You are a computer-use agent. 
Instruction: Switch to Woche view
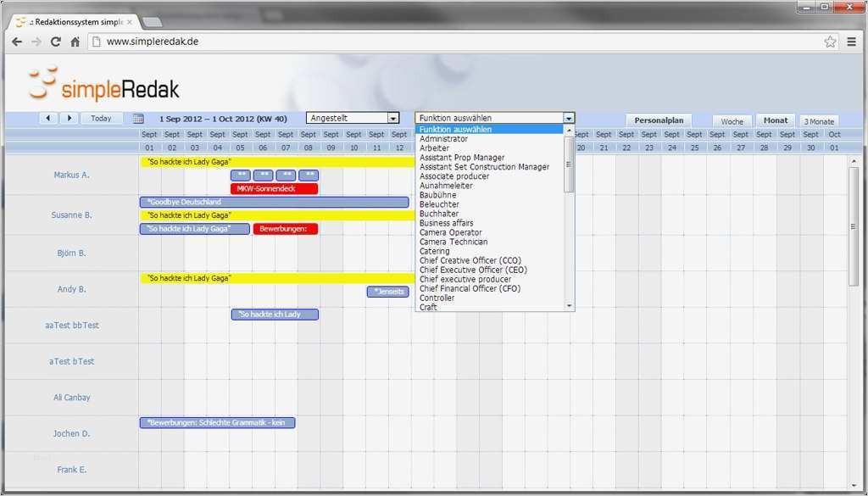[732, 121]
